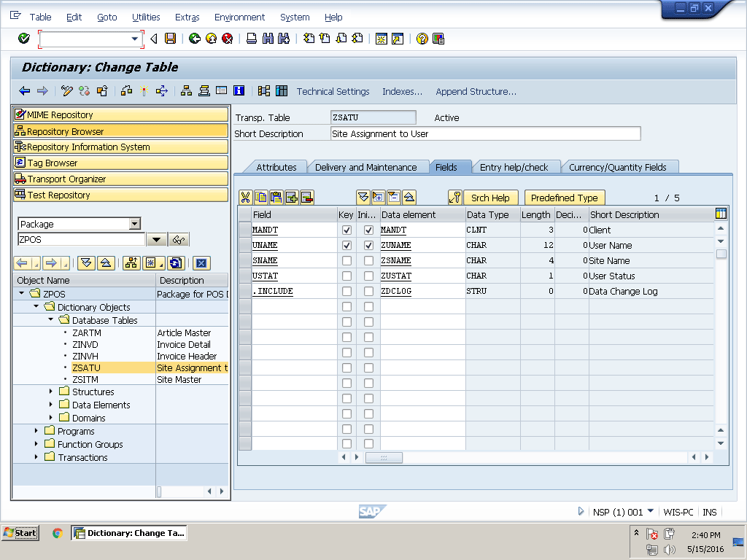Click the yellow Help question mark icon

tap(422, 39)
